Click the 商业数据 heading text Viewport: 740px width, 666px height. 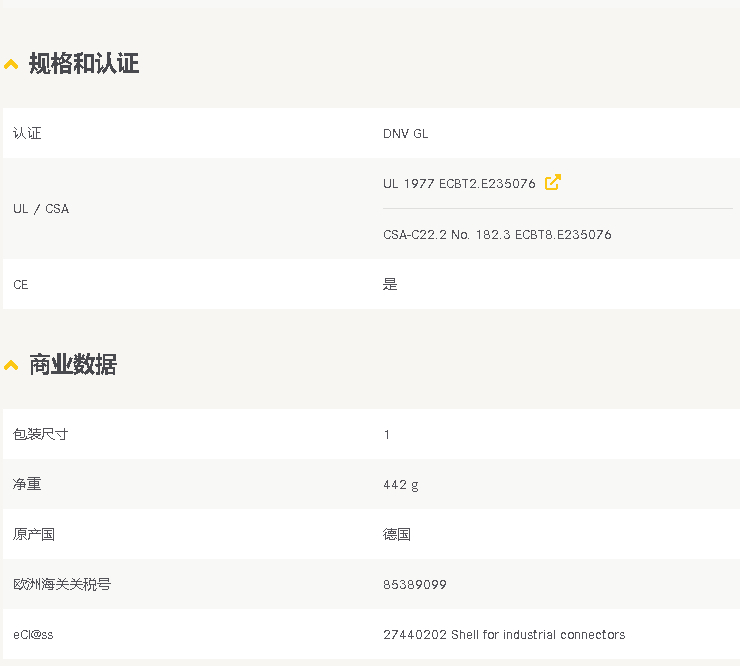[x=73, y=365]
